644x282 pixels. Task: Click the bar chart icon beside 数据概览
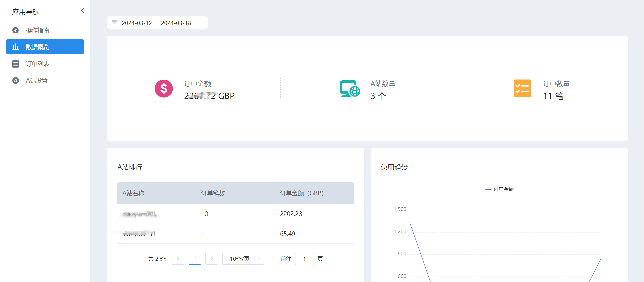(x=16, y=47)
